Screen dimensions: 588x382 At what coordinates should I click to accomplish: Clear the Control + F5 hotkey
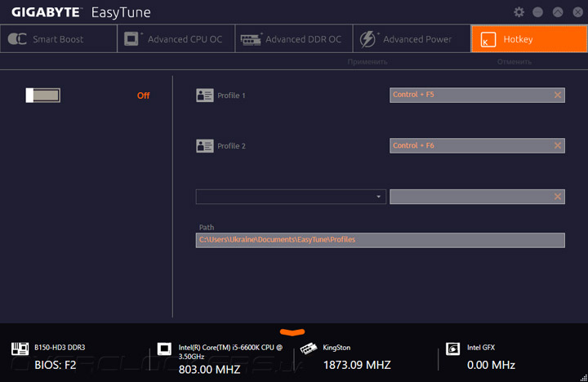pyautogui.click(x=558, y=95)
